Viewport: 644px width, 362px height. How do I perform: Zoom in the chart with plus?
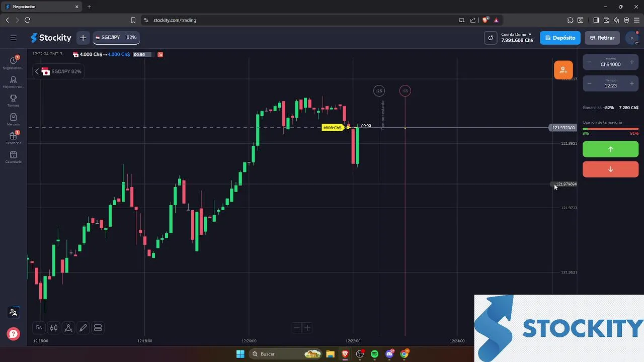pos(307,328)
